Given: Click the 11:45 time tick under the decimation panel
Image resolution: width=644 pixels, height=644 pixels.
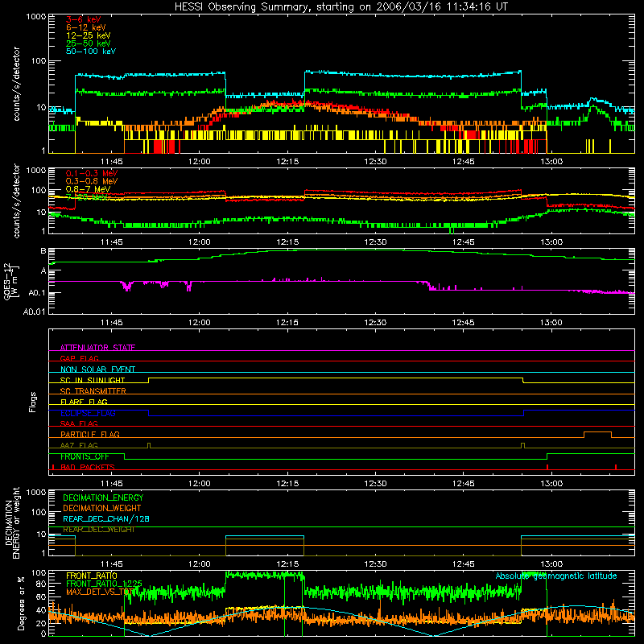Looking at the screenshot, I should pos(112,564).
